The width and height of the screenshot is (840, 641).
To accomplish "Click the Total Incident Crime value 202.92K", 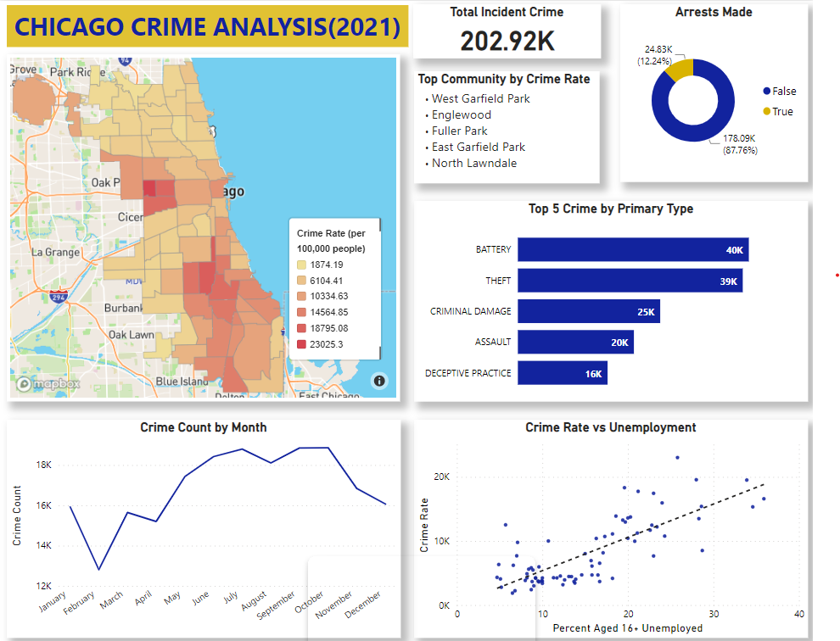I will (506, 38).
